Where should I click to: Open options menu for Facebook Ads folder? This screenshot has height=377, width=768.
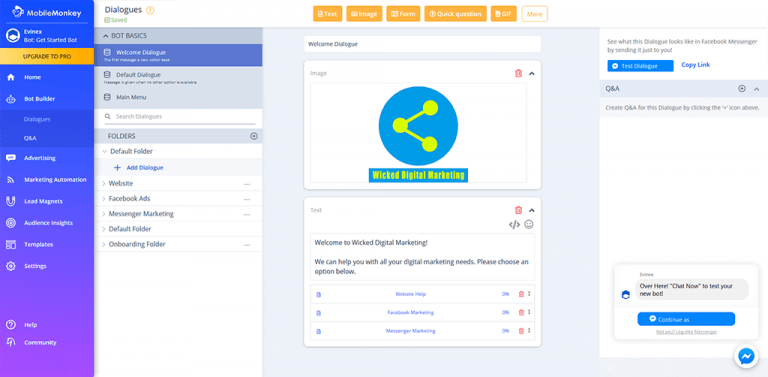[246, 199]
